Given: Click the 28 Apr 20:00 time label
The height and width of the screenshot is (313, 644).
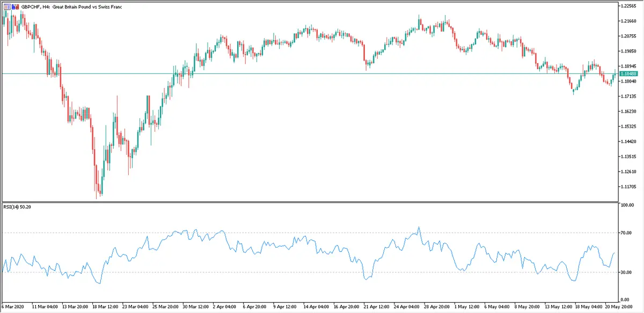Looking at the screenshot, I should [435, 307].
